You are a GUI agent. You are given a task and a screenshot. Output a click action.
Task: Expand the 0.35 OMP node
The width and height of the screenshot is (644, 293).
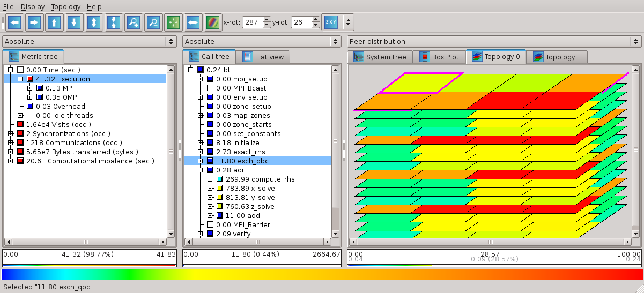click(x=30, y=97)
